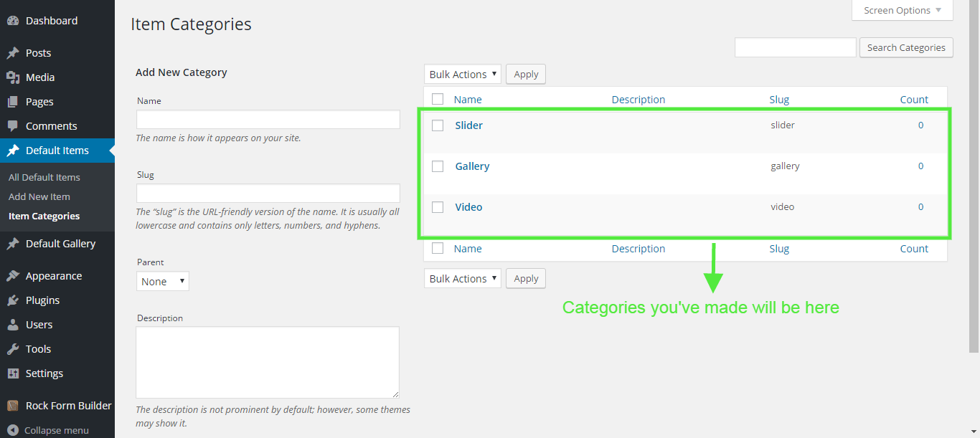This screenshot has height=438, width=980.
Task: Open Media via its sidebar icon
Action: point(13,77)
